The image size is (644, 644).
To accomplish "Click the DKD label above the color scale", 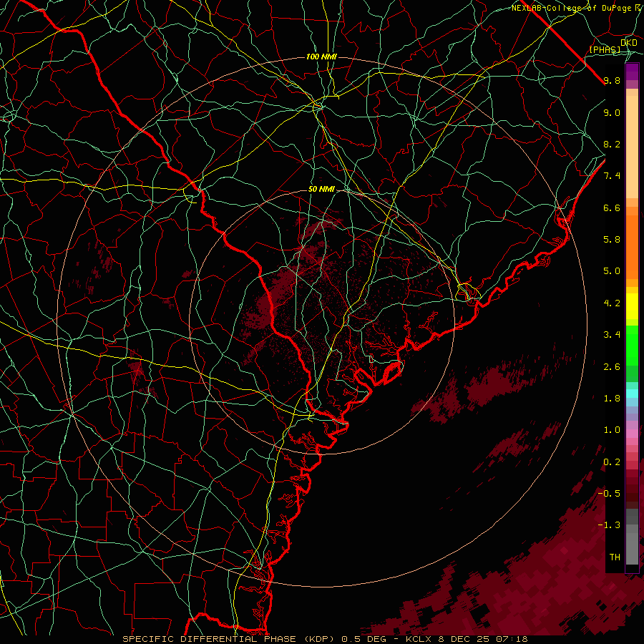I will click(629, 42).
